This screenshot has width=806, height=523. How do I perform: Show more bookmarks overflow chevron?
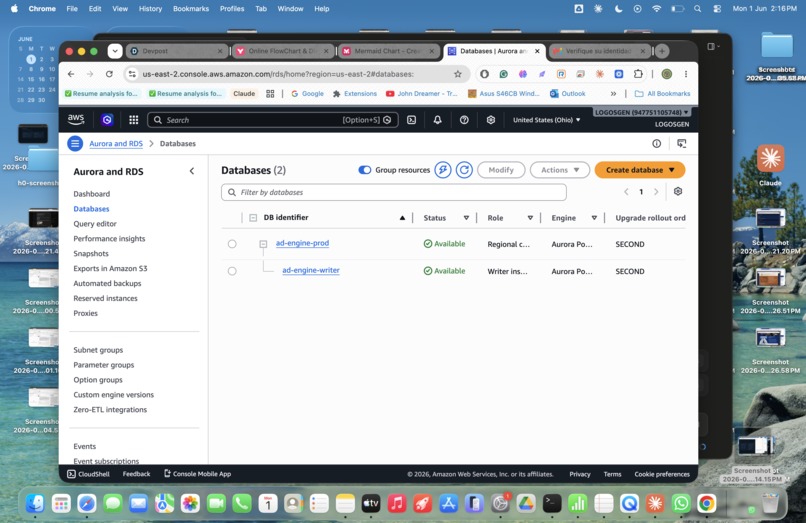tap(613, 94)
